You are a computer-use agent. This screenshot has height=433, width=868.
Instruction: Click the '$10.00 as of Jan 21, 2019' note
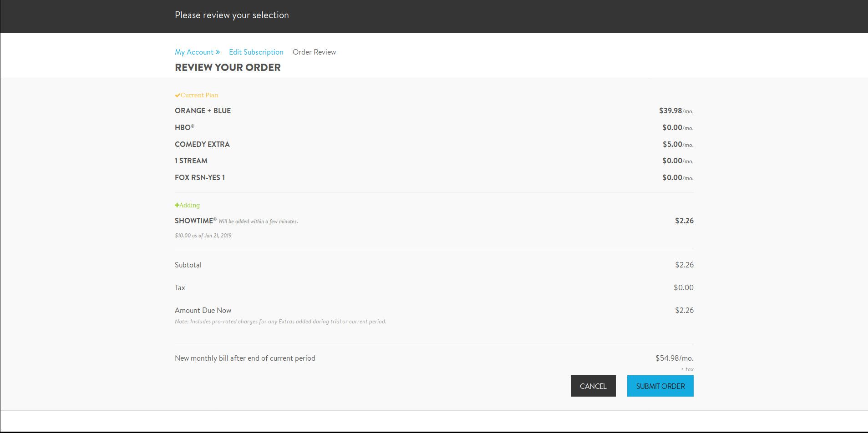coord(203,236)
